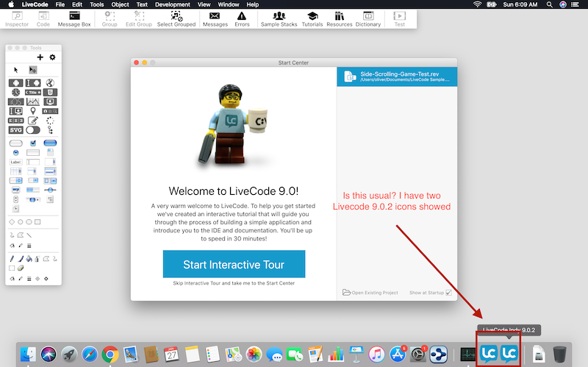Pick the HTML5 widget icon

click(x=50, y=92)
